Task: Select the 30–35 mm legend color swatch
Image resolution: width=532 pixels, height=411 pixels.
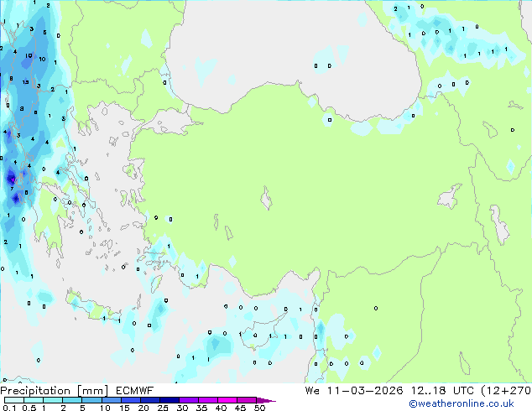Action: tap(189, 400)
